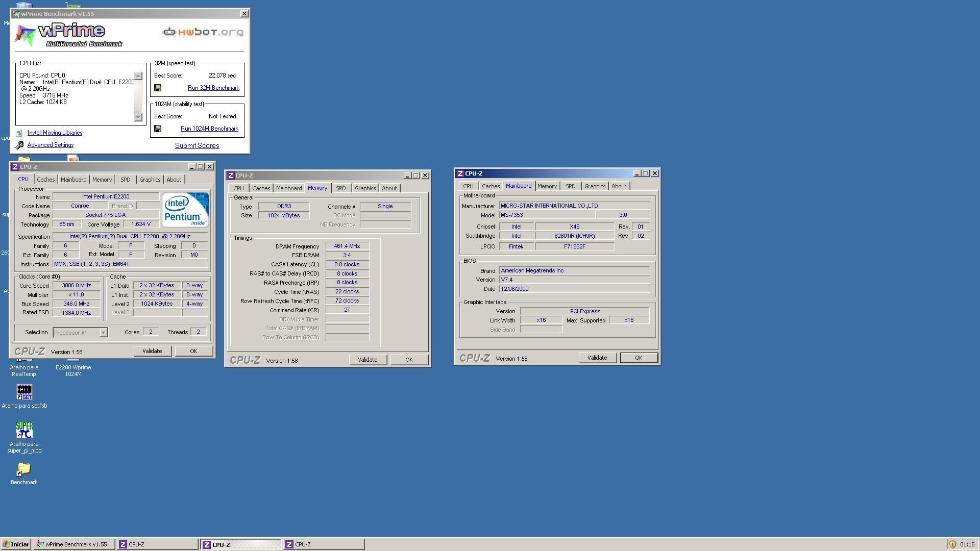Select Graphics tab in memory CPU-Z window
This screenshot has width=980, height=551.
point(365,188)
